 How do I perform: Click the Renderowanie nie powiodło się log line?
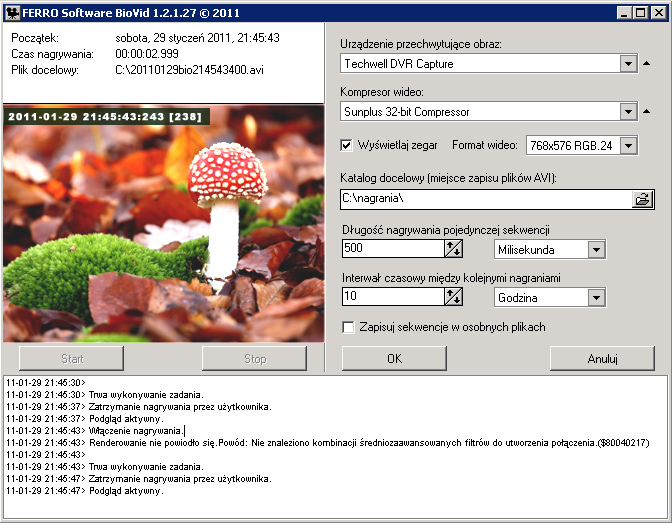[x=328, y=443]
